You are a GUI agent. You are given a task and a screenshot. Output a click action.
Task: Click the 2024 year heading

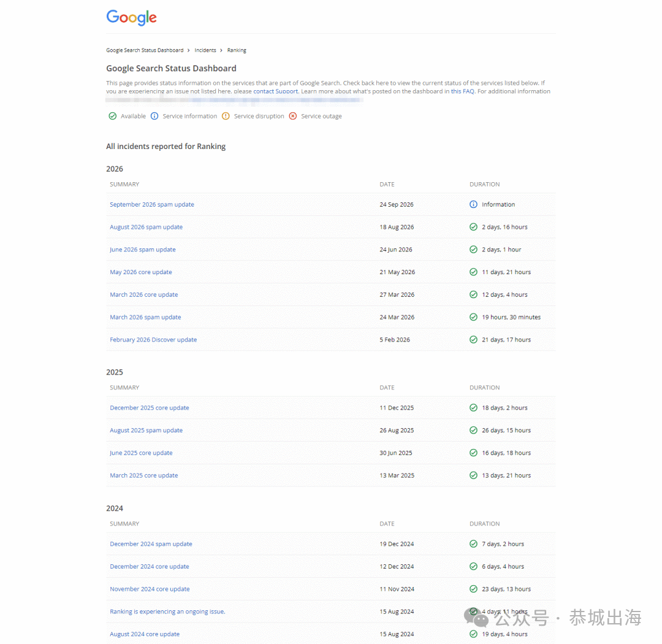pos(115,508)
